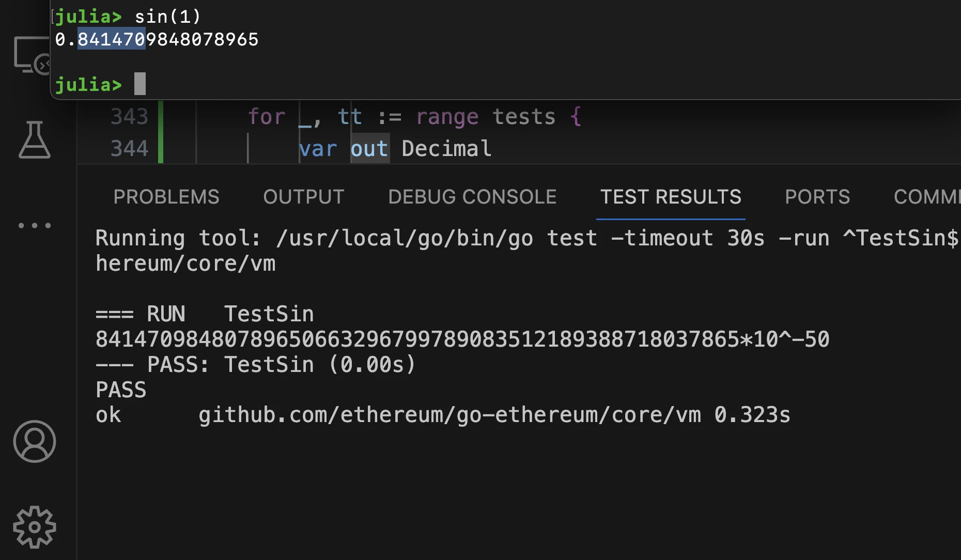Click the highlighted digits in sin(1) output
This screenshot has height=560, width=961.
click(112, 39)
